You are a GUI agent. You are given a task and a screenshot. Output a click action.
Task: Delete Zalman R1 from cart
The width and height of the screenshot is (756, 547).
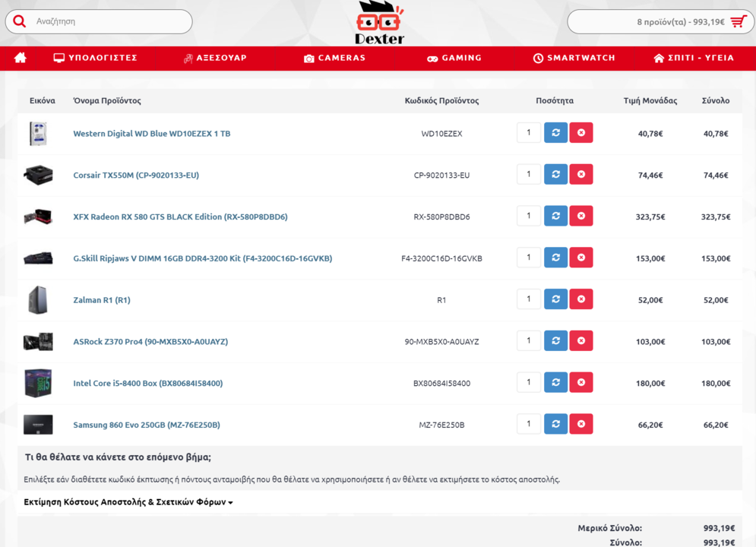(581, 299)
